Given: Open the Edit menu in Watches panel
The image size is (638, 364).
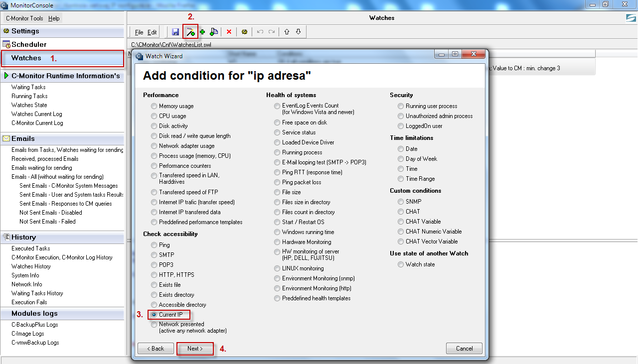Looking at the screenshot, I should [152, 32].
